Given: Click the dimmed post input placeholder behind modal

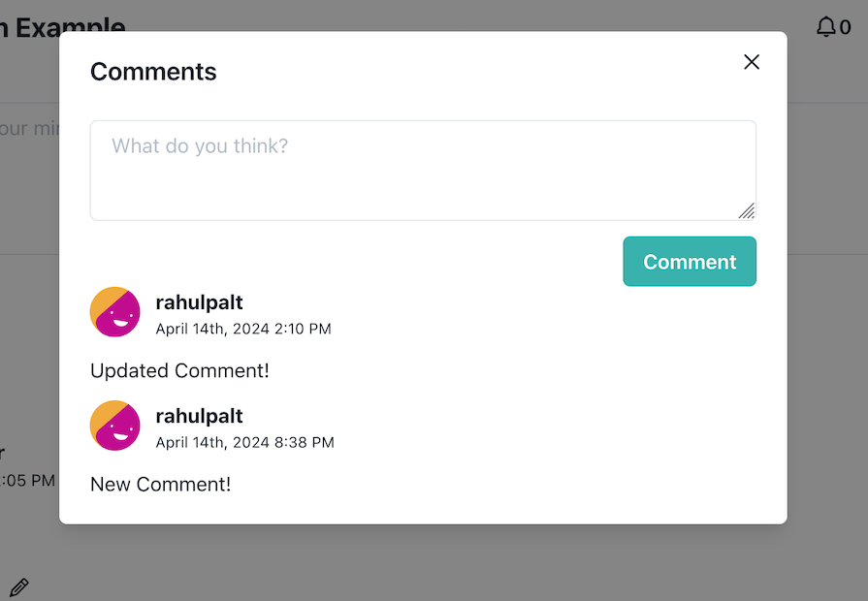Looking at the screenshot, I should point(29,128).
